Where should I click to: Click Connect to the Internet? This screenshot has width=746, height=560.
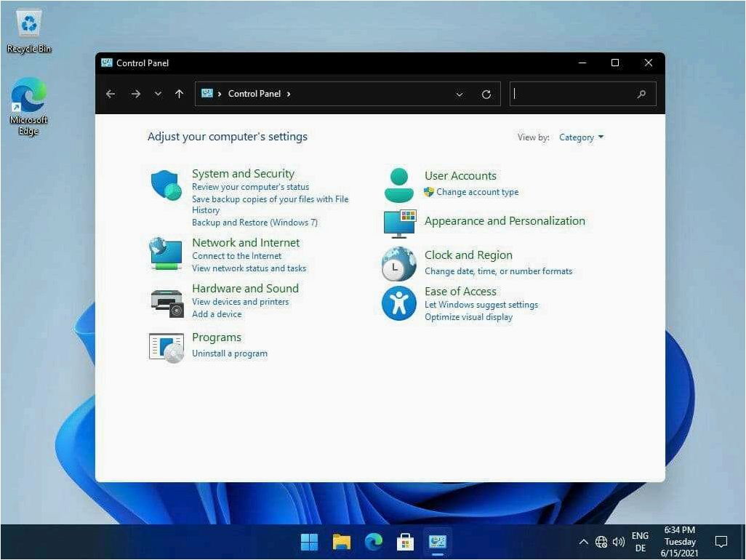[236, 256]
